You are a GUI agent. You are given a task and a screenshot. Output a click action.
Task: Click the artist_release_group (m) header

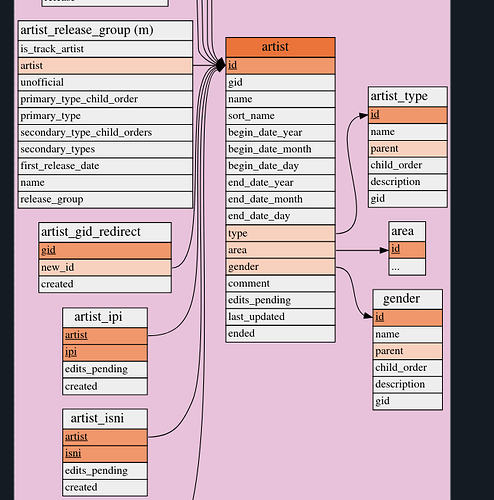pos(105,31)
